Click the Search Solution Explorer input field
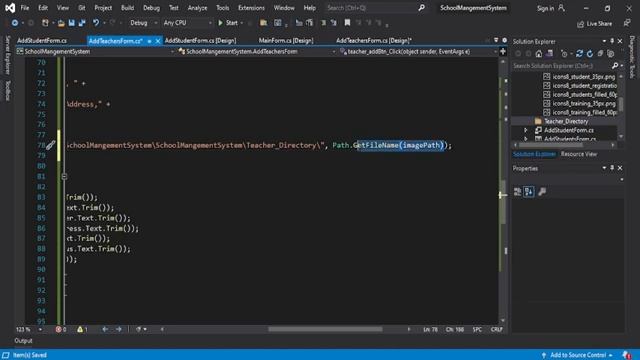Image resolution: width=640 pixels, height=360 pixels. coord(561,66)
